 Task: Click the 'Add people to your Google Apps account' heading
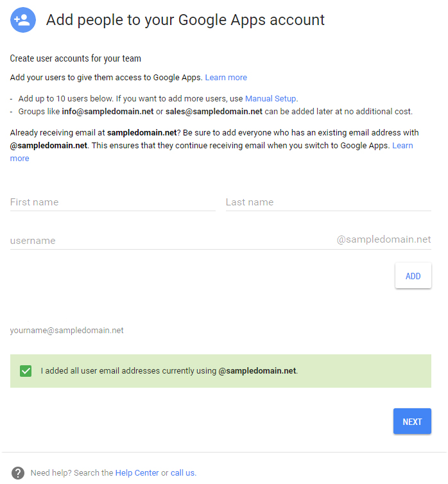(x=185, y=20)
